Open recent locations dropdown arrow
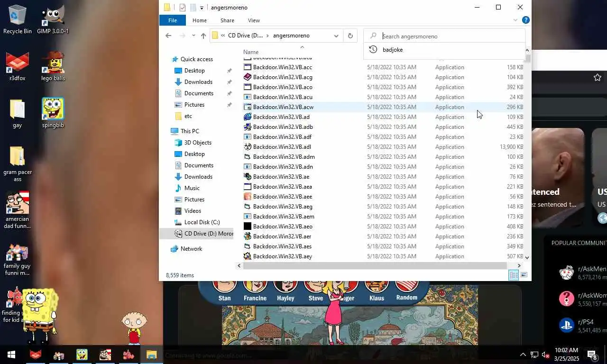The width and height of the screenshot is (607, 364). point(193,36)
